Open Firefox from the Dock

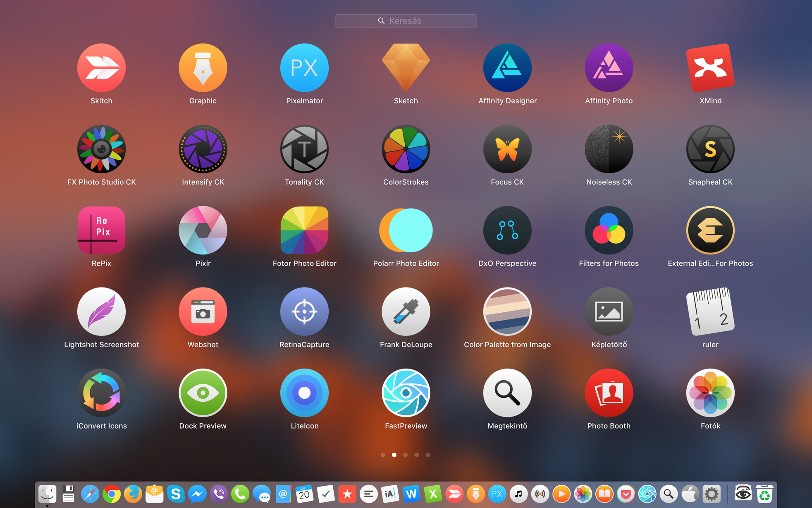(133, 494)
